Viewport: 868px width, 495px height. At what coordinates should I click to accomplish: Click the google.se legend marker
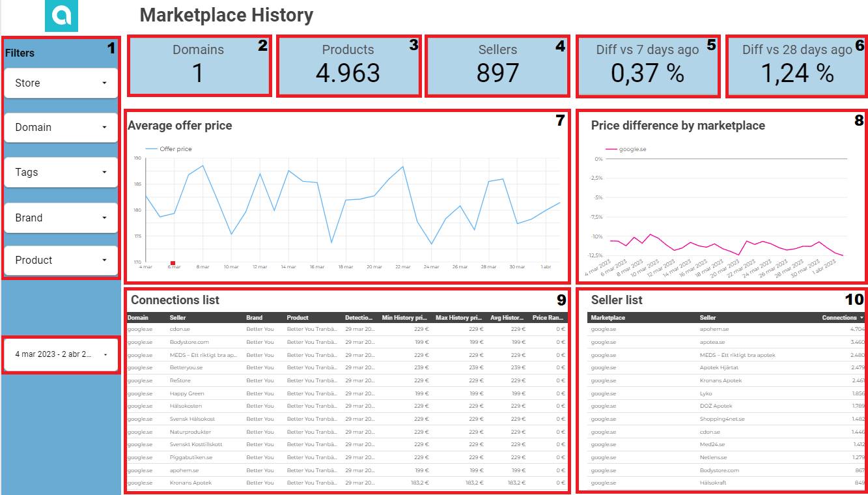tap(611, 149)
